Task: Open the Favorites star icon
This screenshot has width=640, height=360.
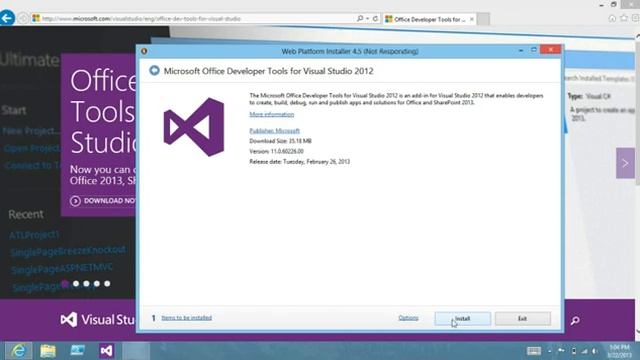Action: [624, 18]
